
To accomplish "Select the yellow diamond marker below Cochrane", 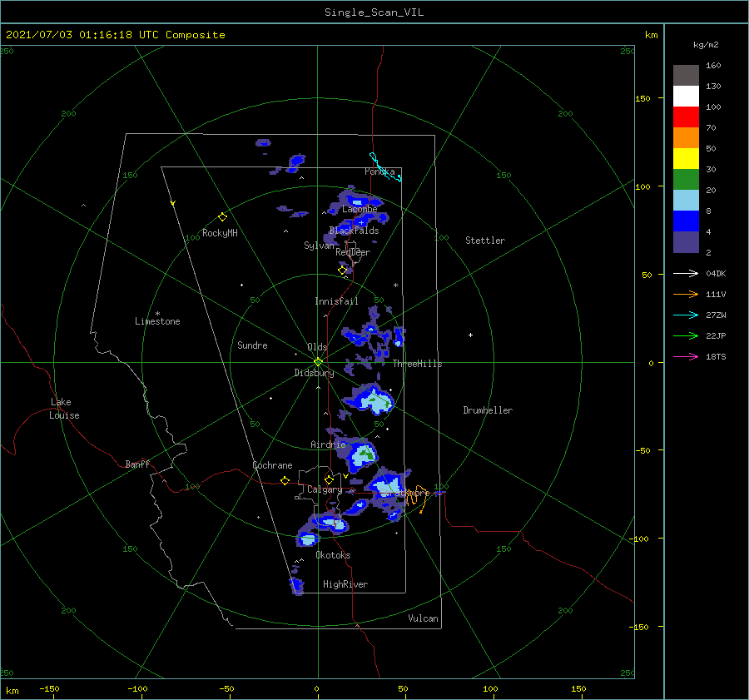I will (x=285, y=481).
